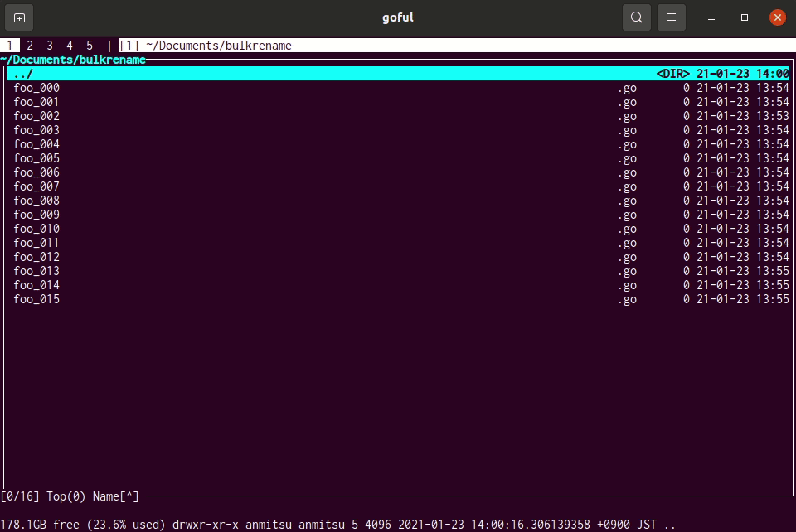Click the anmitsu owner name in status line
This screenshot has width=796, height=532.
tap(269, 525)
